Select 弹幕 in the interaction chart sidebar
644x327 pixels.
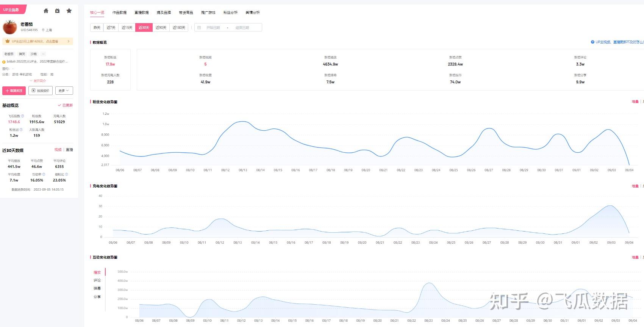[x=97, y=288]
